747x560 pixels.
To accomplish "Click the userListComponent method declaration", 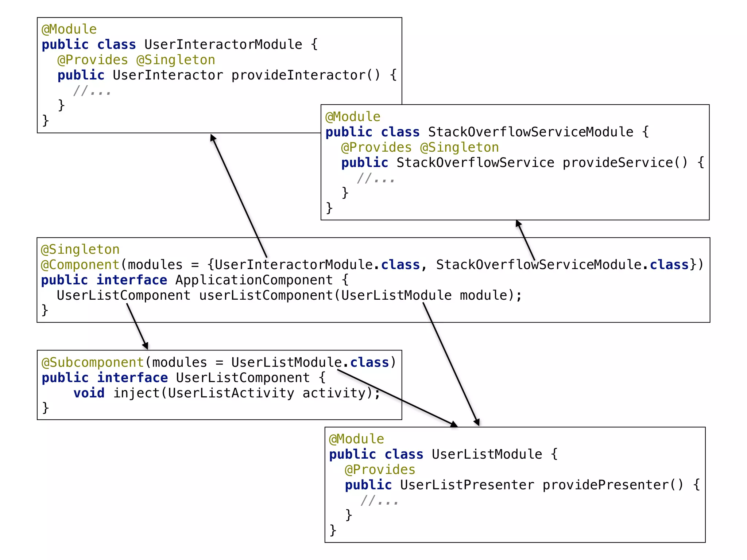I will (x=266, y=295).
